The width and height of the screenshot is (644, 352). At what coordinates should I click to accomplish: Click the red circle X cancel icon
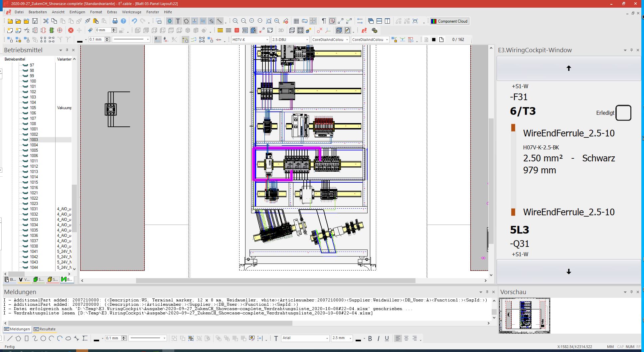pos(71,30)
